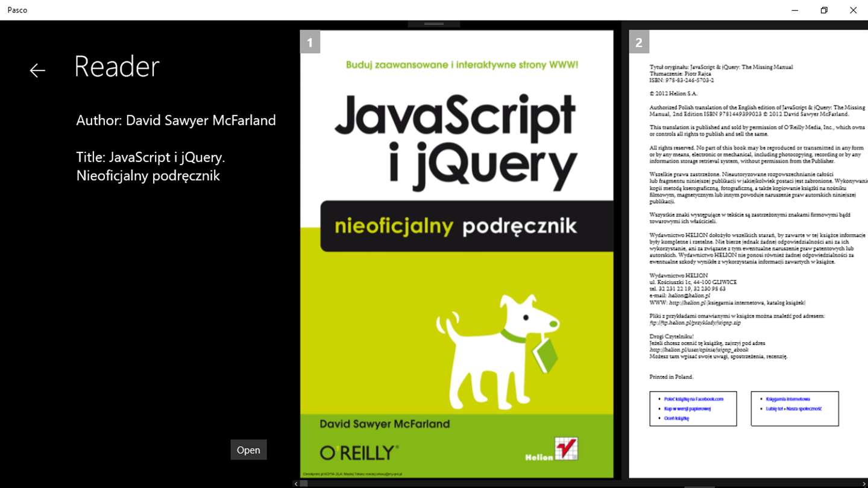Click the 'Tłumaczenie: Piotr Rajca' line
Viewport: 868px width, 488px height.
pyautogui.click(x=681, y=74)
